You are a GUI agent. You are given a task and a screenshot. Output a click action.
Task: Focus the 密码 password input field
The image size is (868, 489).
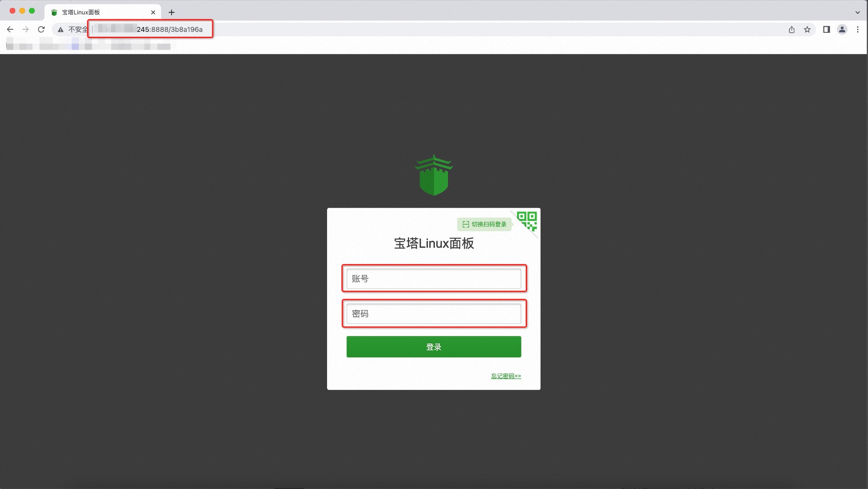434,314
